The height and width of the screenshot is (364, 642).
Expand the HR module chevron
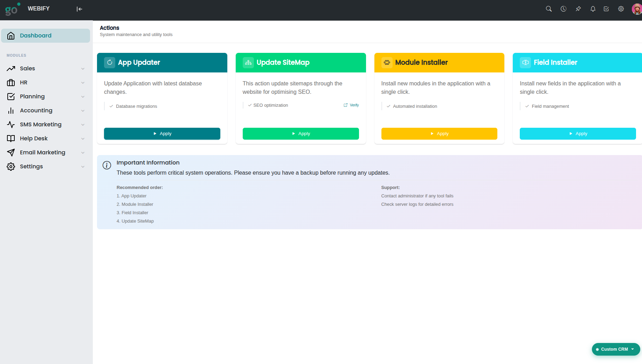point(83,83)
